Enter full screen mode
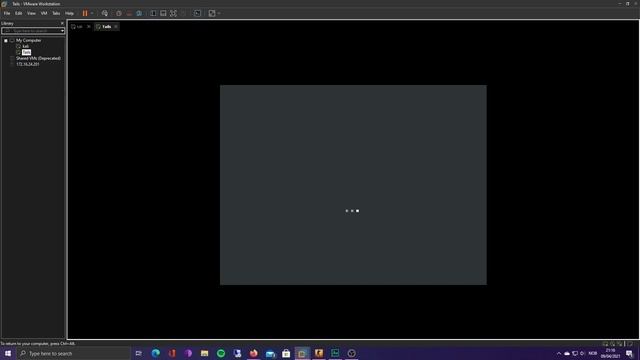 [x=173, y=13]
